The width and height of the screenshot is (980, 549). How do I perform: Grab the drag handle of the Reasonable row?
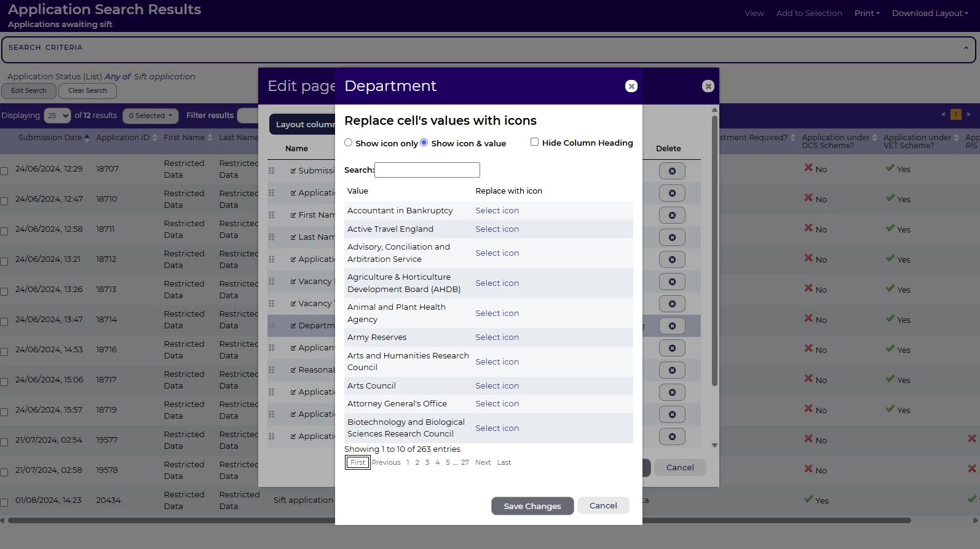[272, 370]
